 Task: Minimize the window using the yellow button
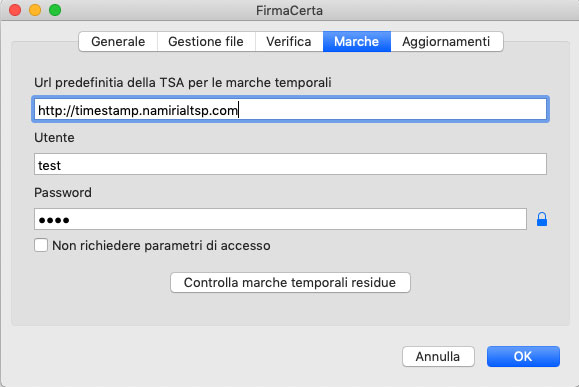(x=35, y=10)
